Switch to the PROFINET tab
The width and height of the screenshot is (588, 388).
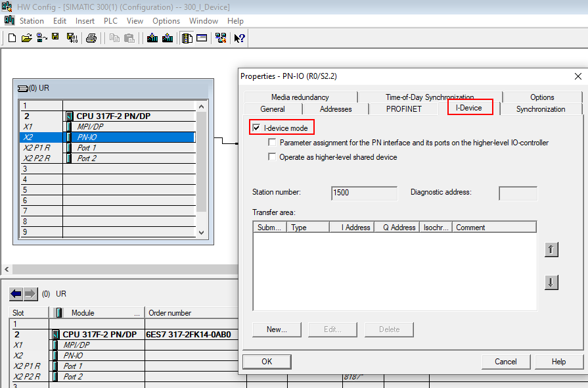click(404, 109)
